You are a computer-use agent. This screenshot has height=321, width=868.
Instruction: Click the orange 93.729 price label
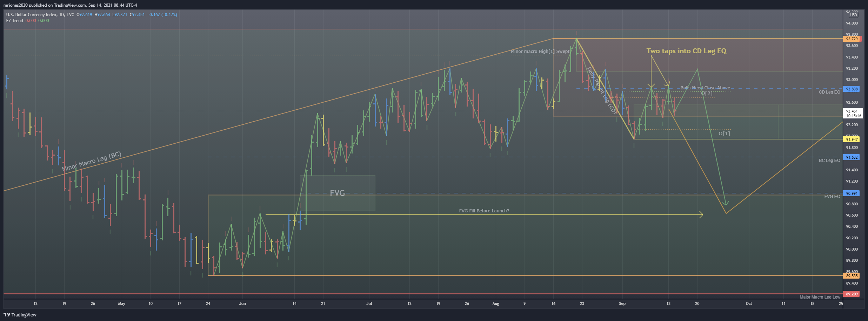(x=852, y=39)
